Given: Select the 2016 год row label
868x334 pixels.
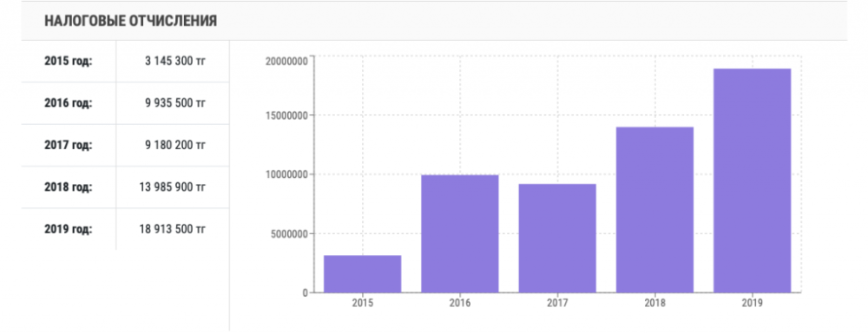Looking at the screenshot, I should coord(68,103).
